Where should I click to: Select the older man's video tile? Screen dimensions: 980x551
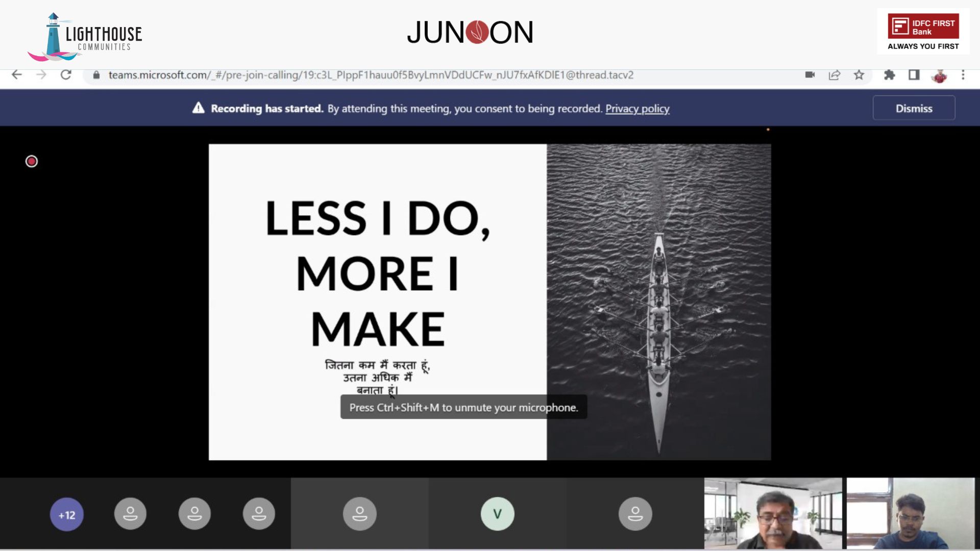[x=773, y=513]
